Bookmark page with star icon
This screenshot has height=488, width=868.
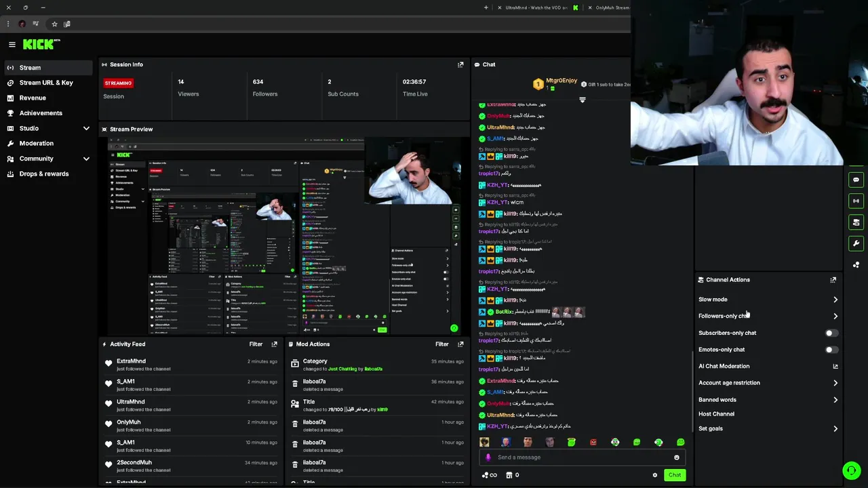[x=54, y=24]
